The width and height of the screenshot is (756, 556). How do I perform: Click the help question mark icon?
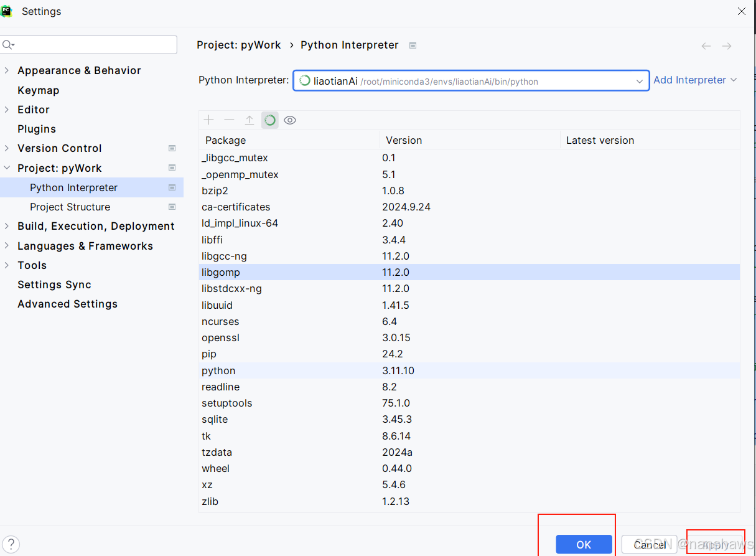11,544
